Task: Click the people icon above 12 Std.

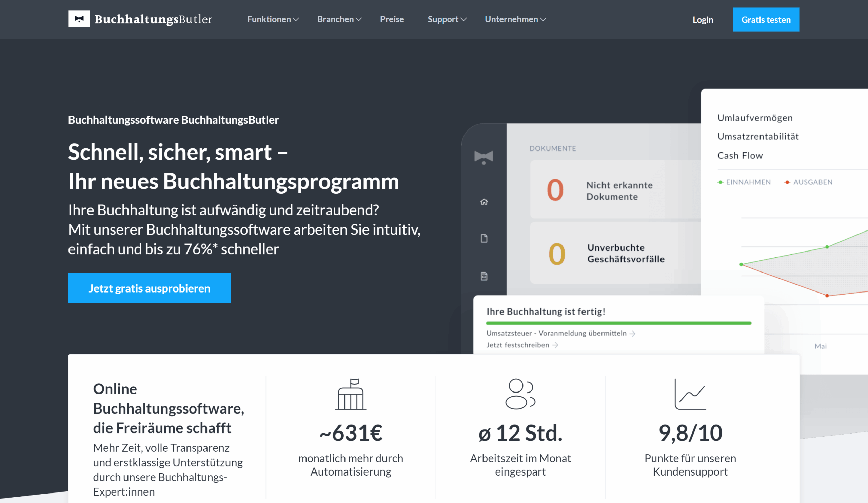Action: [x=520, y=394]
